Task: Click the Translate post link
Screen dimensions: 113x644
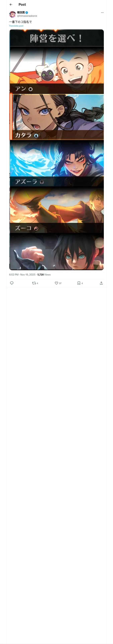Action: tap(16, 26)
